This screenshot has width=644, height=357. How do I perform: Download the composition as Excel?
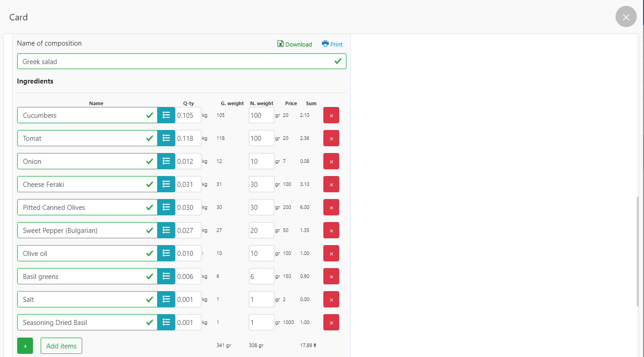click(294, 44)
